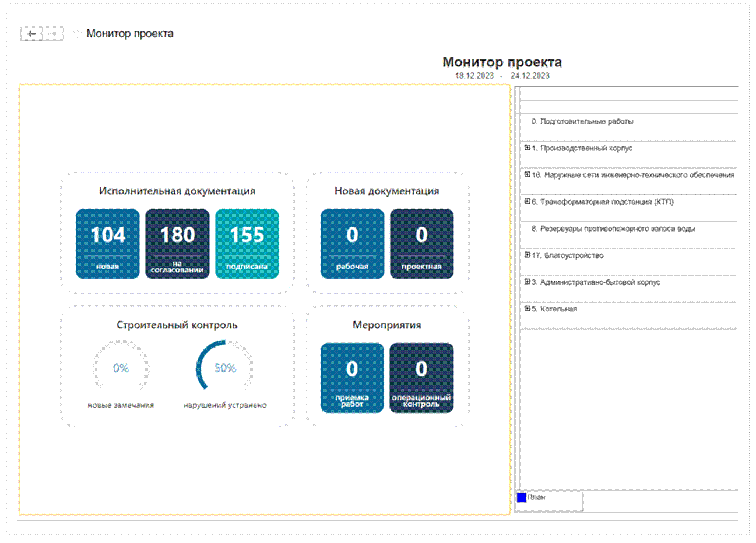
Task: Select the проектная new documentation tile
Action: point(421,244)
